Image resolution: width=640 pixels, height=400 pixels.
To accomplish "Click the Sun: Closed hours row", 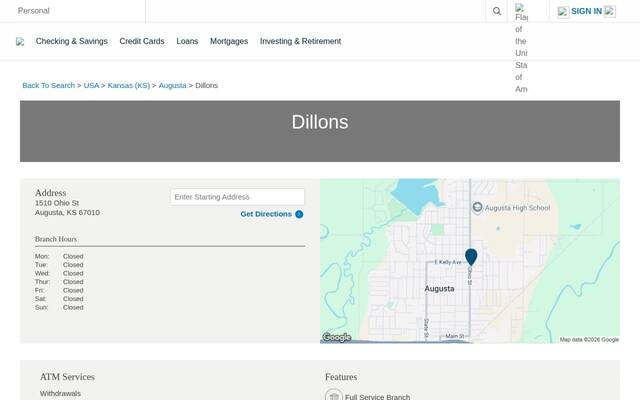I will [59, 307].
